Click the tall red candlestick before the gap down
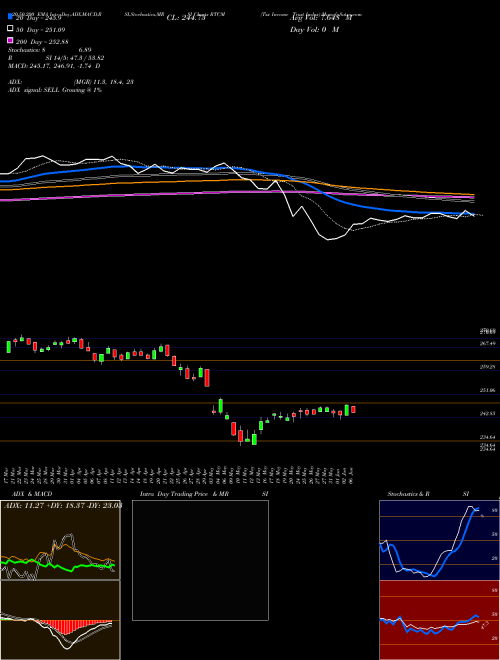Viewport: 500px width, 660px height. tap(207, 378)
